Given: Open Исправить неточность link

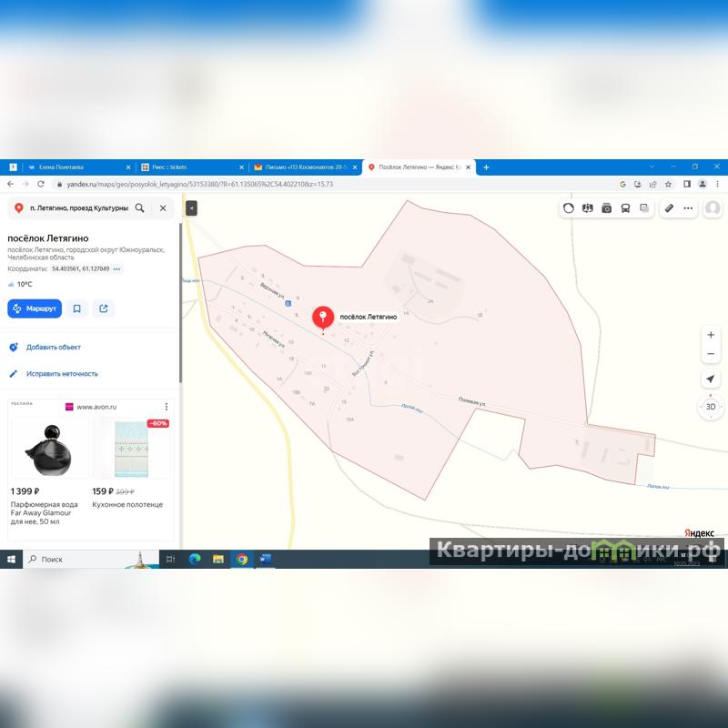Looking at the screenshot, I should point(62,374).
